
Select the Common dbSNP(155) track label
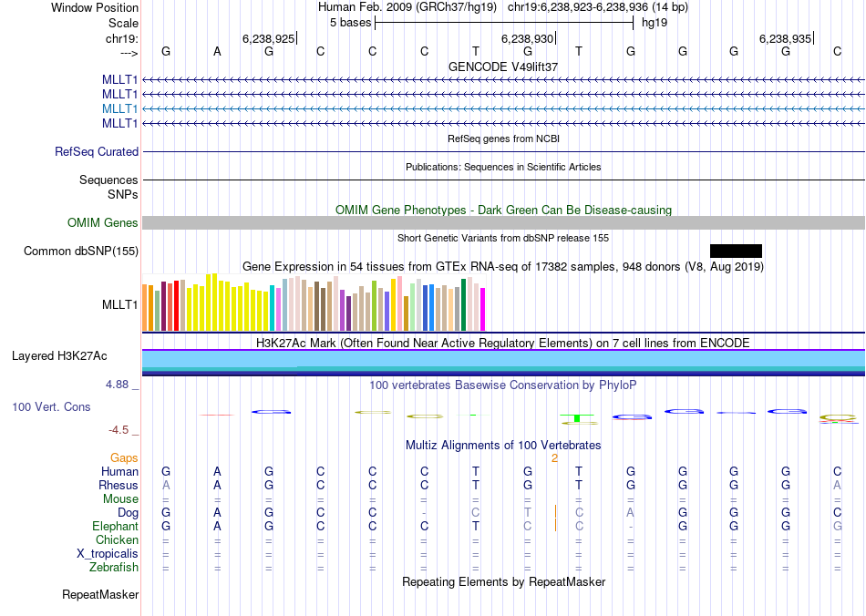point(81,252)
